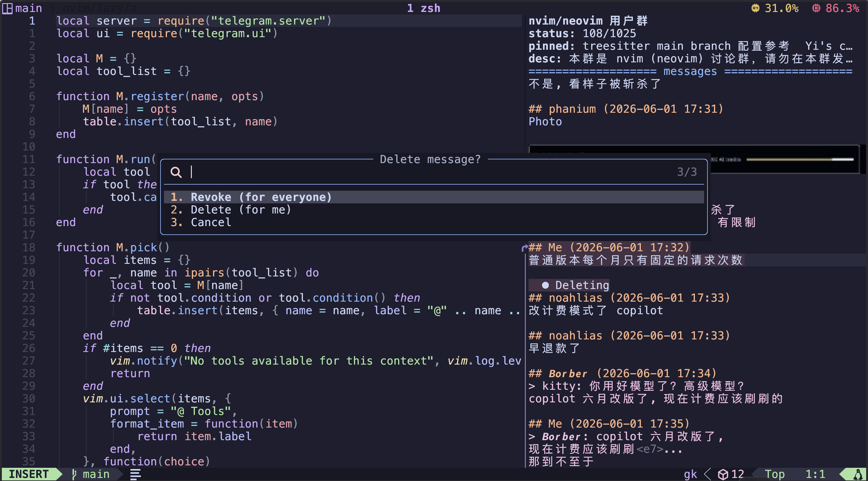868x481 pixels.
Task: Click line number 30 in the gutter
Action: (29, 399)
